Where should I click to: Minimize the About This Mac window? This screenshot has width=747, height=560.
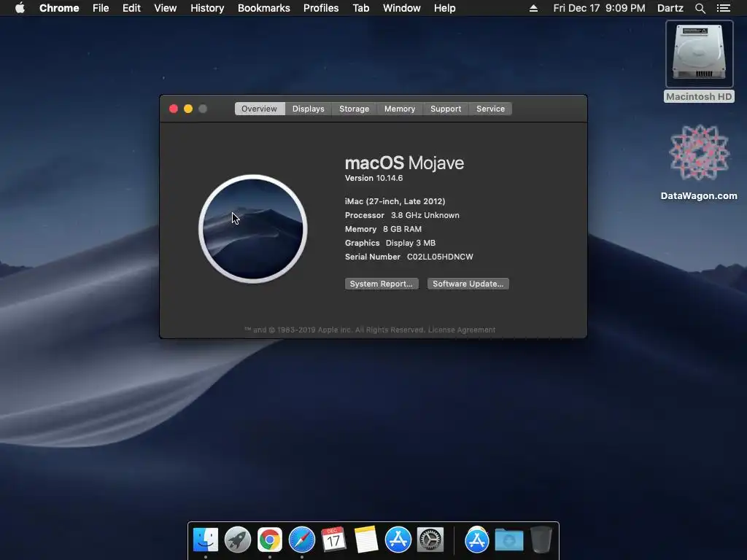188,109
